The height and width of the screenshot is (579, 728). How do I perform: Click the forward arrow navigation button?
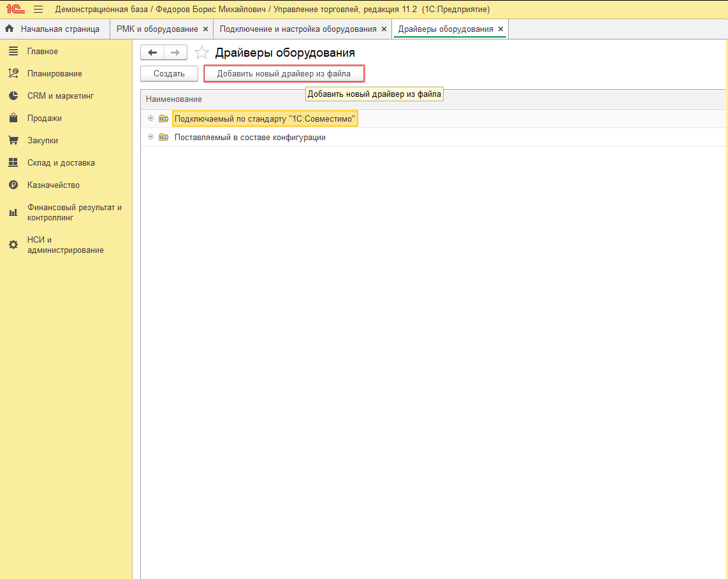(x=175, y=52)
